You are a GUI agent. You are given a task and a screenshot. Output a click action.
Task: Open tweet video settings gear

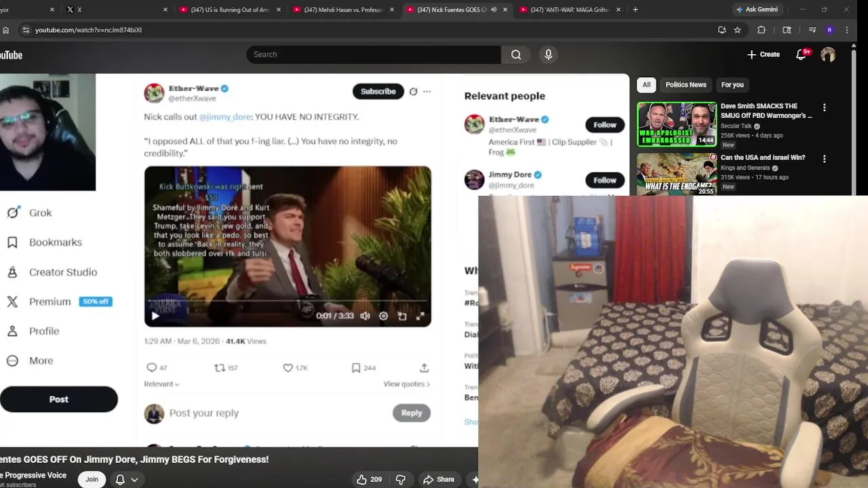pyautogui.click(x=383, y=316)
